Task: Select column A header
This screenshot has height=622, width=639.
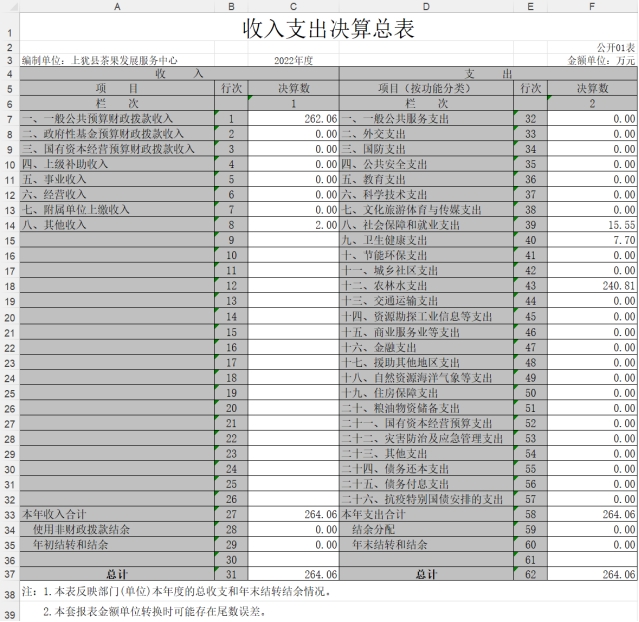Action: tap(118, 6)
